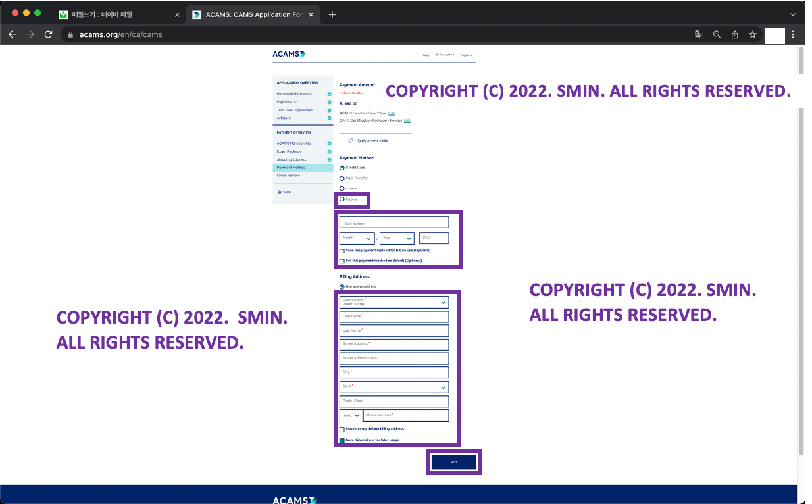Open a new tab with the plus icon
Screen dimensions: 812x504
click(332, 14)
